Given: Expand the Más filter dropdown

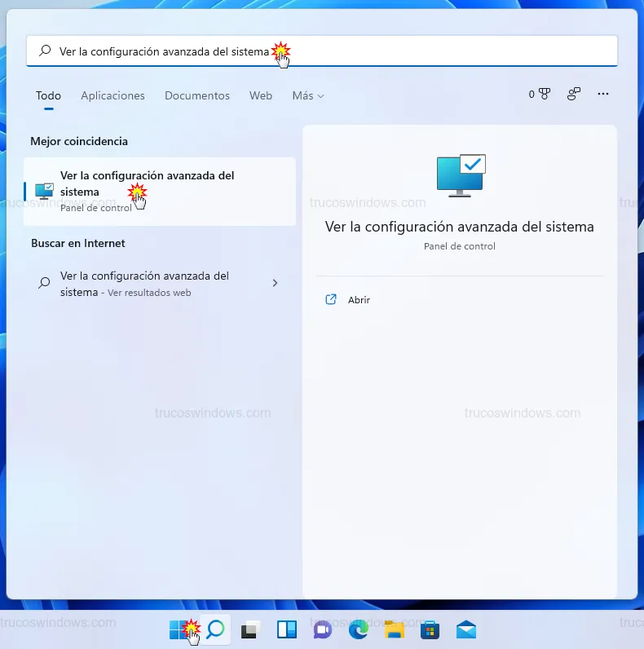Looking at the screenshot, I should (308, 95).
